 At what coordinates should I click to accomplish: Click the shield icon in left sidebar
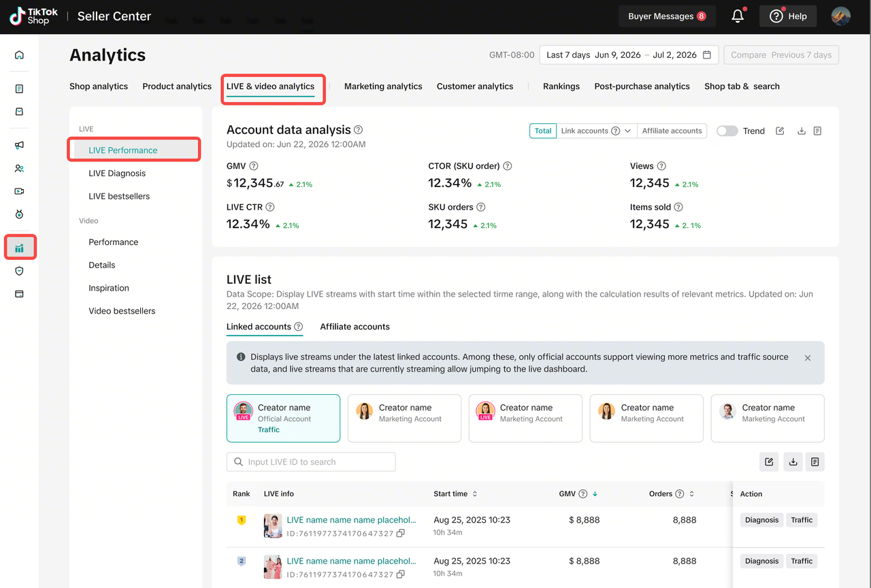[19, 271]
